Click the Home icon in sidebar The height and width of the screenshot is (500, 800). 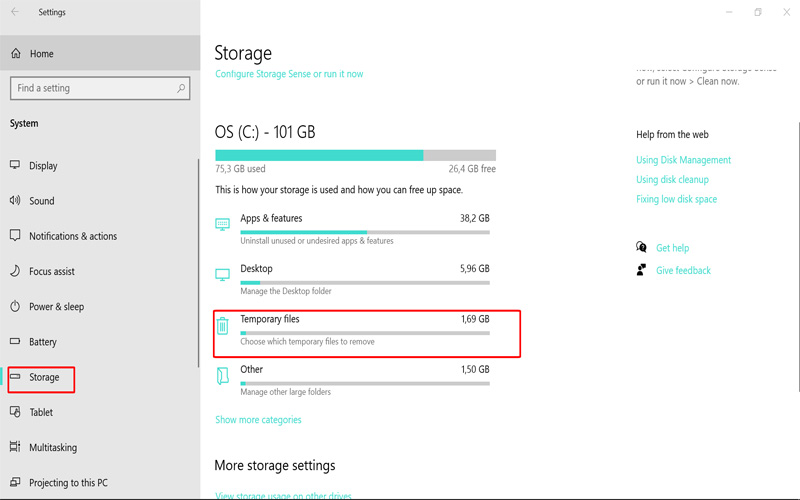(x=15, y=53)
